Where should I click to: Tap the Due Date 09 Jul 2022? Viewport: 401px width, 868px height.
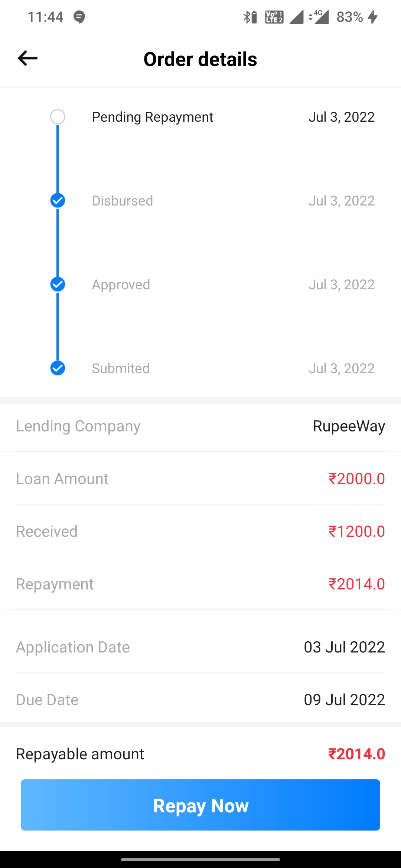[344, 700]
